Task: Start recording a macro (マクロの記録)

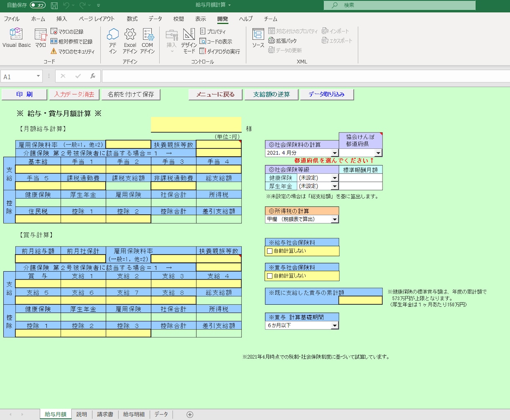Action: pyautogui.click(x=67, y=31)
